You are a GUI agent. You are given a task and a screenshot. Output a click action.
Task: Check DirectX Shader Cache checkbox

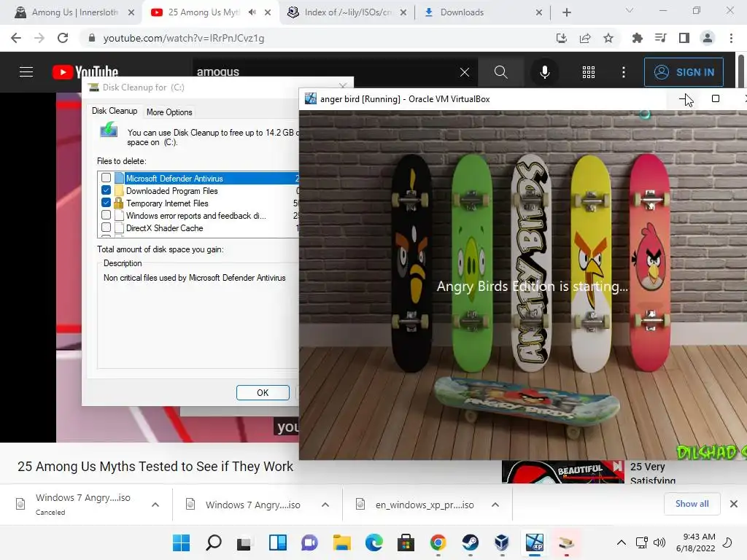(x=107, y=227)
